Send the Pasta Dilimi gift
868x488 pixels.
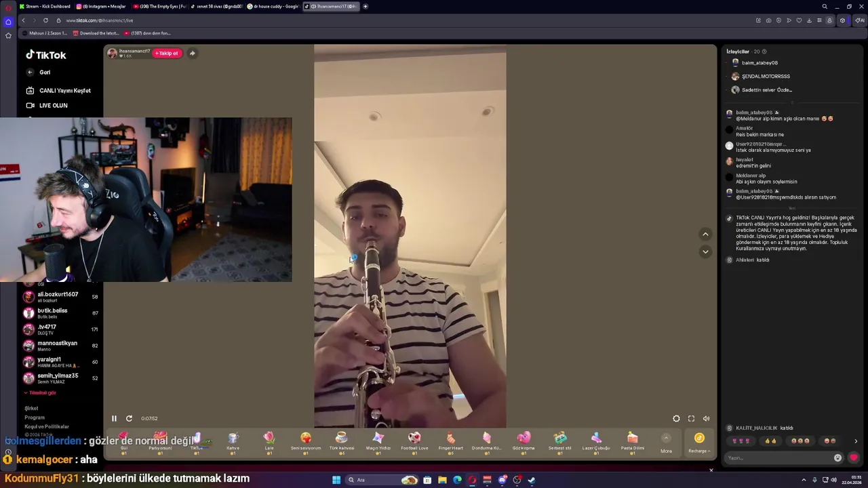tap(633, 442)
